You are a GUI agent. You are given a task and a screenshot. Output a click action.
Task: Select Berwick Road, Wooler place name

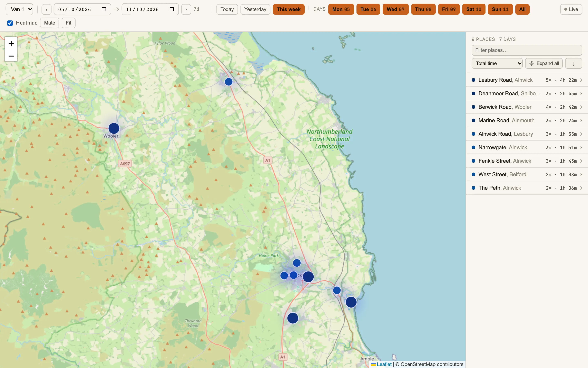pos(505,107)
